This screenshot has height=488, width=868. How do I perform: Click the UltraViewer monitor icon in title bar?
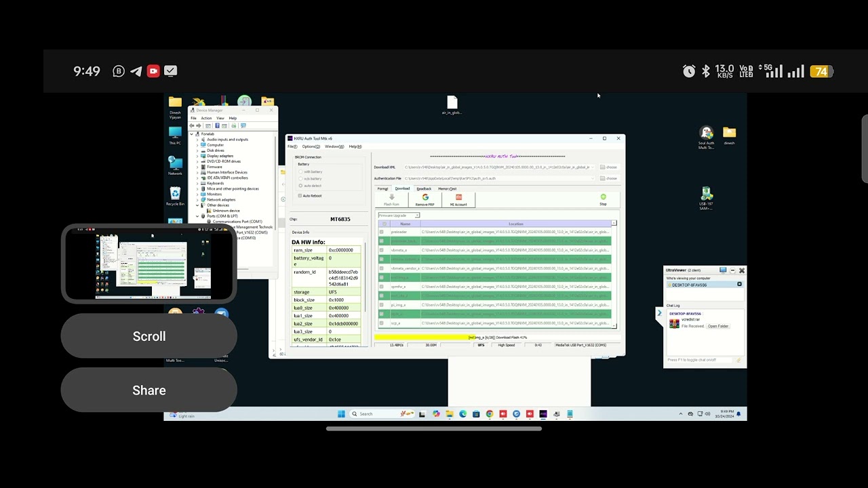coord(723,270)
